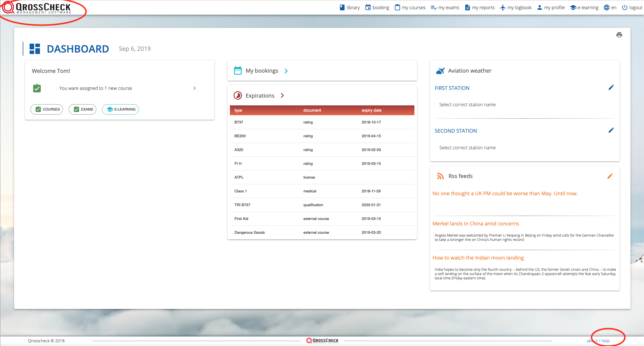This screenshot has width=644, height=346.
Task: Click the help link in the footer
Action: pyautogui.click(x=606, y=341)
